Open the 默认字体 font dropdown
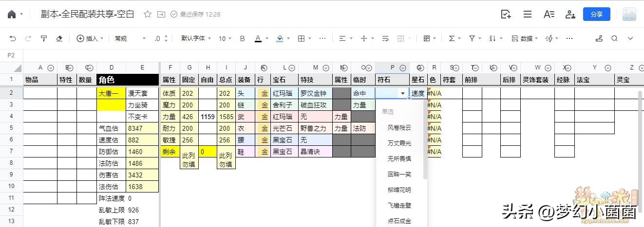The height and width of the screenshot is (227, 644). point(196,38)
